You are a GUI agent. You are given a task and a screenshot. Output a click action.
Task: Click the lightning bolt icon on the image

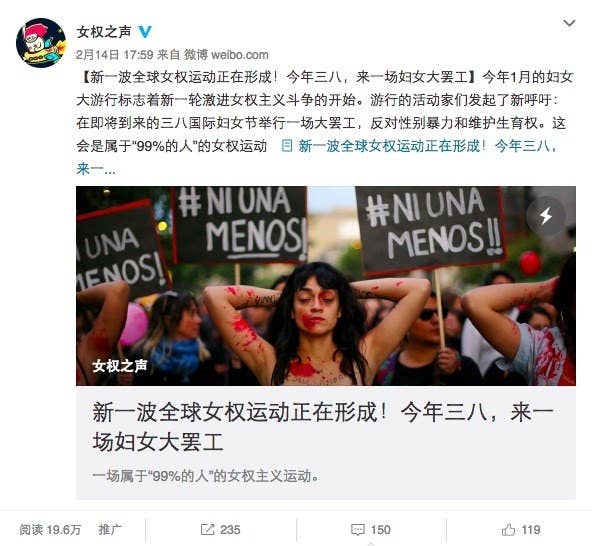(546, 216)
